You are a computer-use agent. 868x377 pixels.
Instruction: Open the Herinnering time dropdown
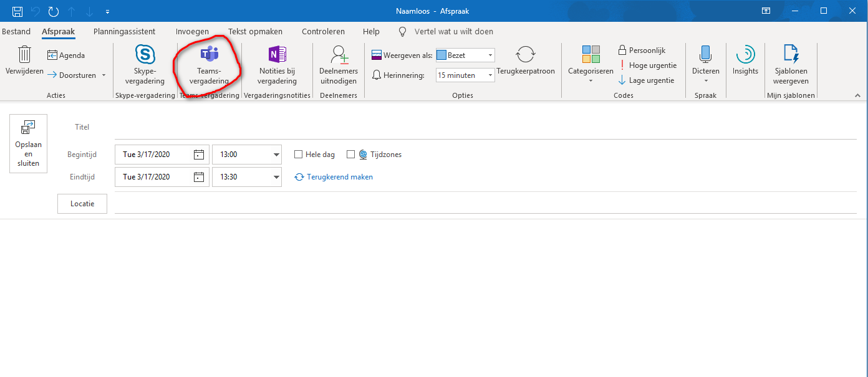490,75
